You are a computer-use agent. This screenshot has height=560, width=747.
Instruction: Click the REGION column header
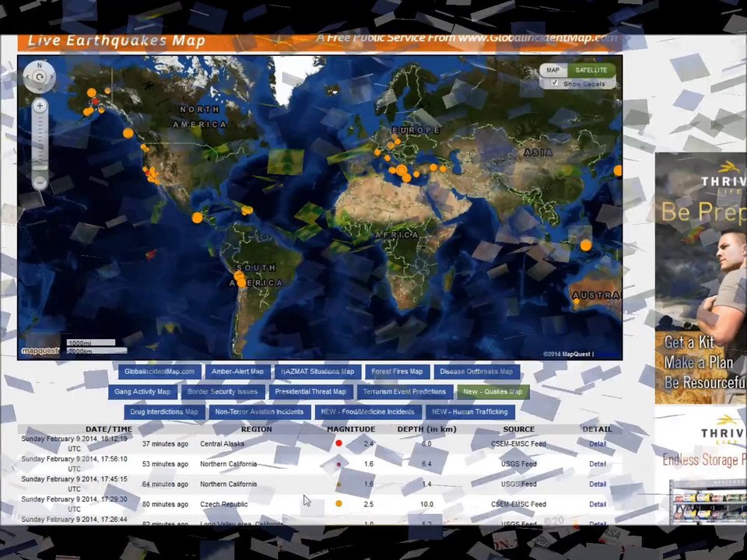tap(256, 429)
